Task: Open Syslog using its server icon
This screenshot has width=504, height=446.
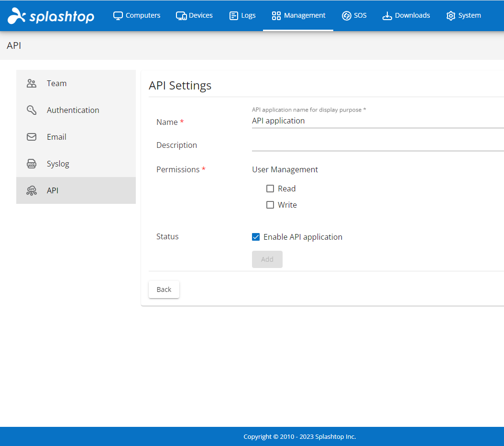Action: pos(31,163)
